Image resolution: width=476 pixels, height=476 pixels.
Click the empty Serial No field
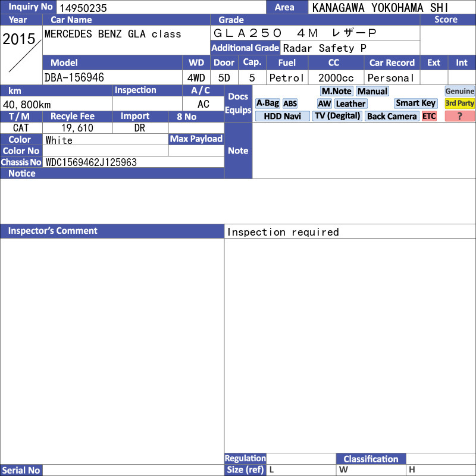click(133, 470)
